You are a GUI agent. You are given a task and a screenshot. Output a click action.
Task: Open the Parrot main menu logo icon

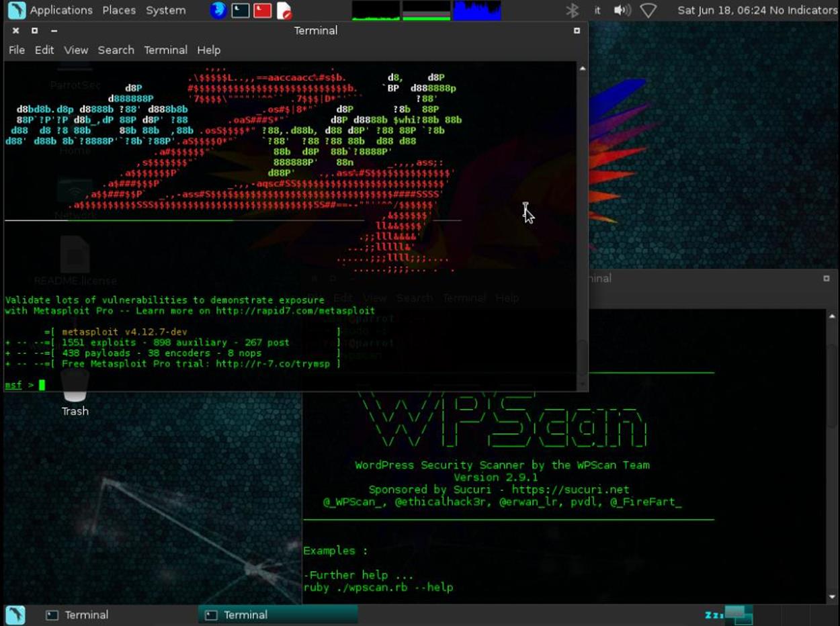point(15,10)
